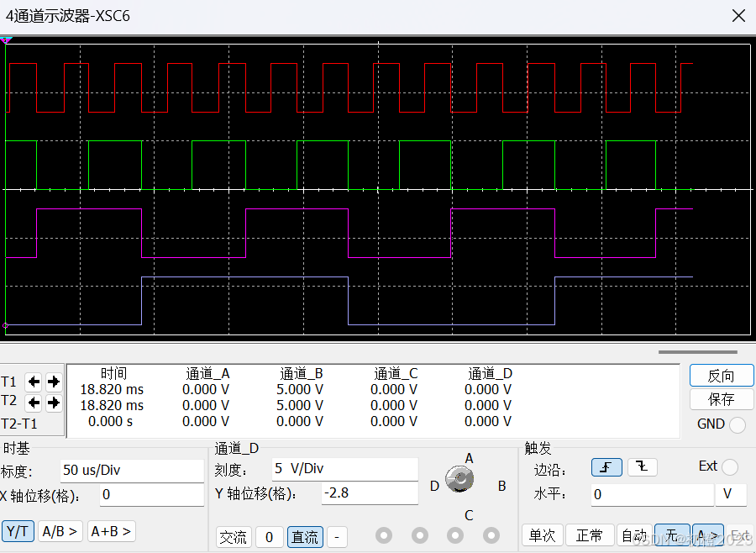Move cursor T1 right with its arrow
This screenshot has height=553, width=756.
54,382
